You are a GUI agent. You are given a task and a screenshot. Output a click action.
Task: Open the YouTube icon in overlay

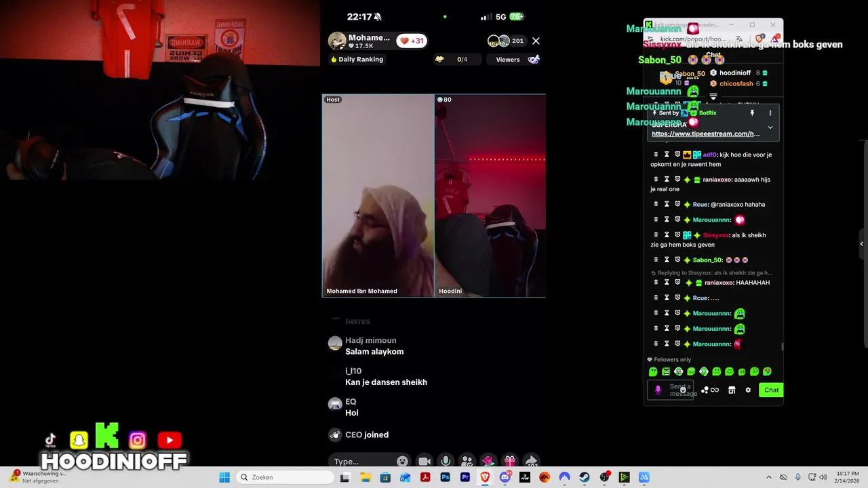point(170,441)
